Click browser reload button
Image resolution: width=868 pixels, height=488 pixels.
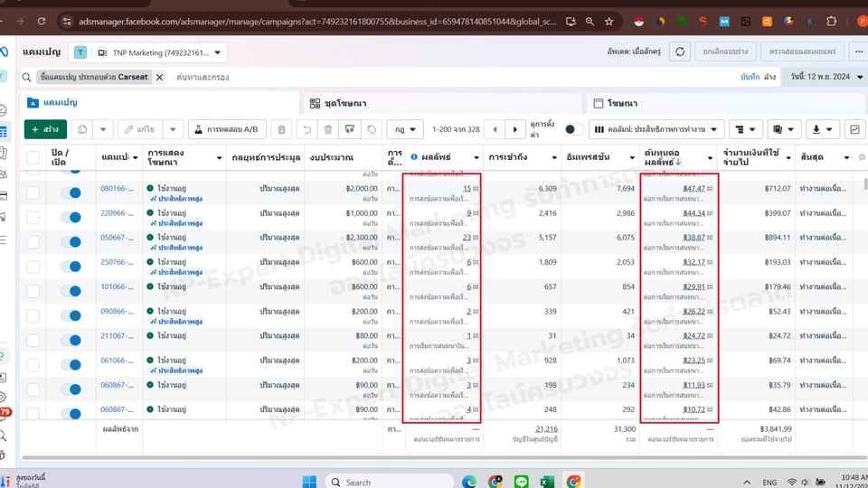pyautogui.click(x=42, y=22)
